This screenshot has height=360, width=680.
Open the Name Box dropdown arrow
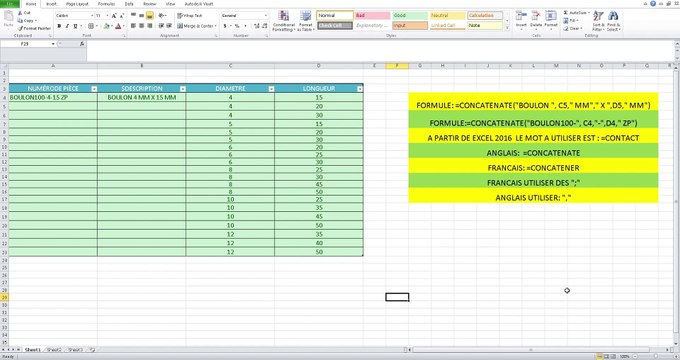(x=53, y=44)
